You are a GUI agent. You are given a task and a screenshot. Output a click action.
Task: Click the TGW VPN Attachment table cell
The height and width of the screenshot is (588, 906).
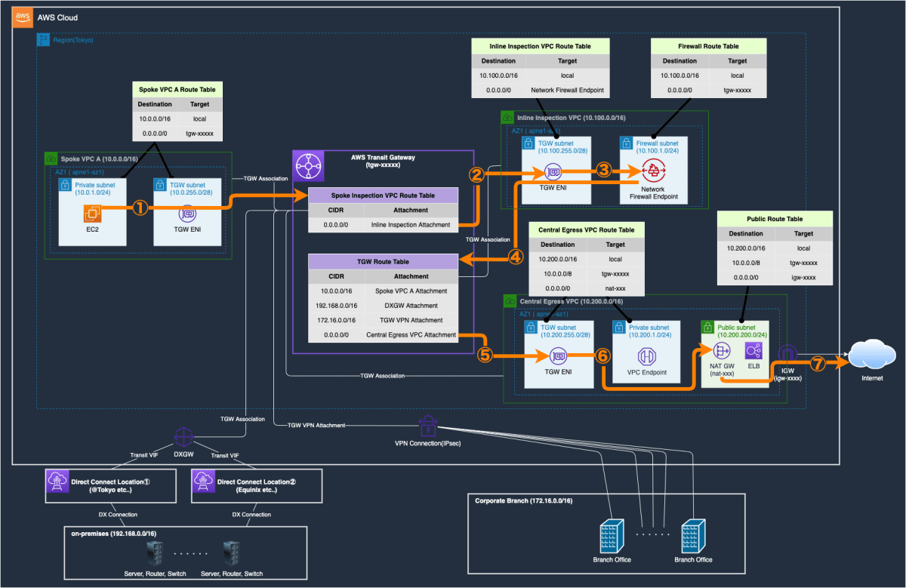(411, 320)
